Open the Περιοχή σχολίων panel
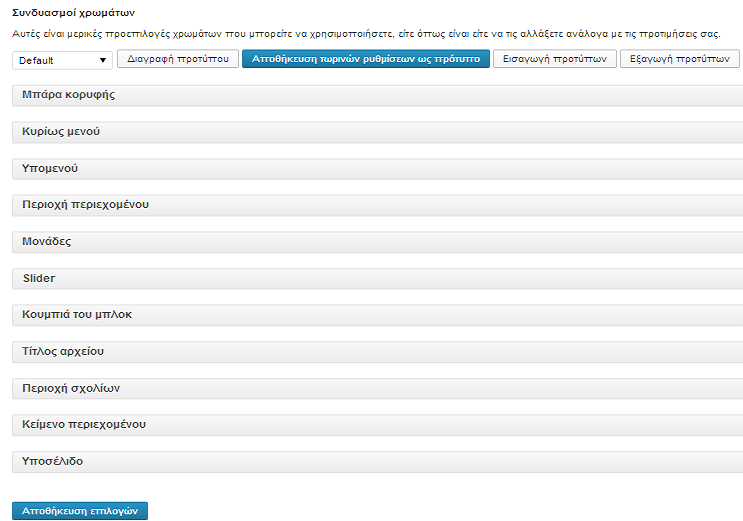Viewport: 743px width, 521px height. pos(378,389)
